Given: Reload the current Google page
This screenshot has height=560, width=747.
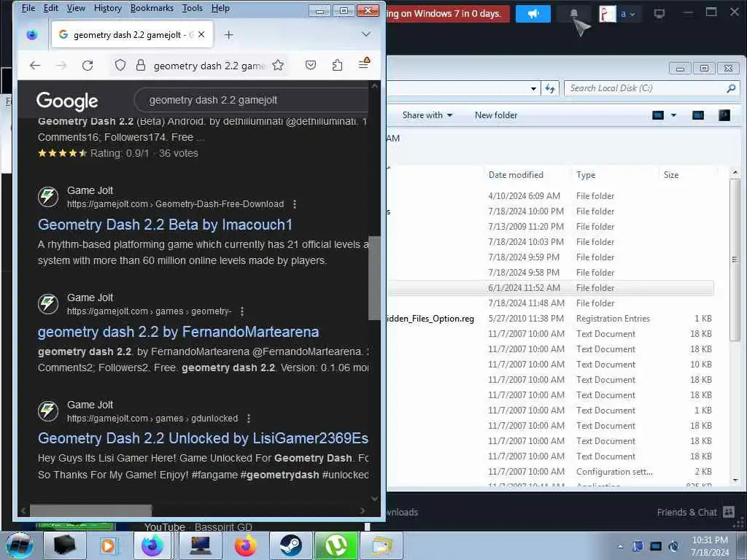Looking at the screenshot, I should (x=88, y=65).
